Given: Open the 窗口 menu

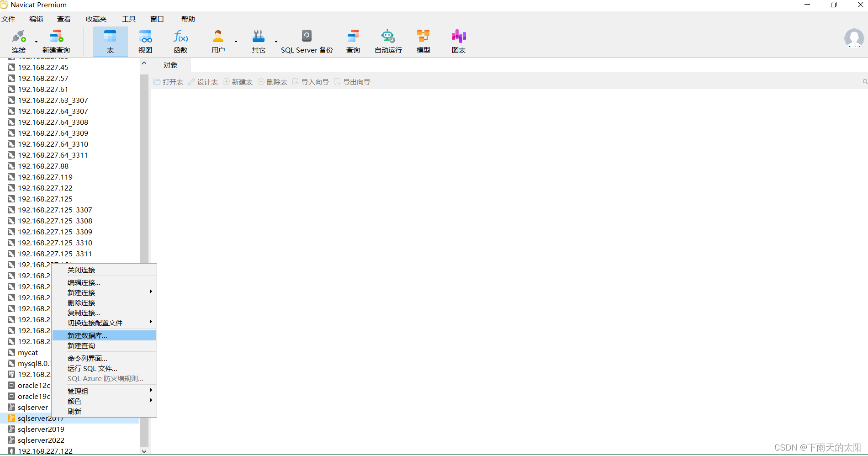Looking at the screenshot, I should (157, 19).
